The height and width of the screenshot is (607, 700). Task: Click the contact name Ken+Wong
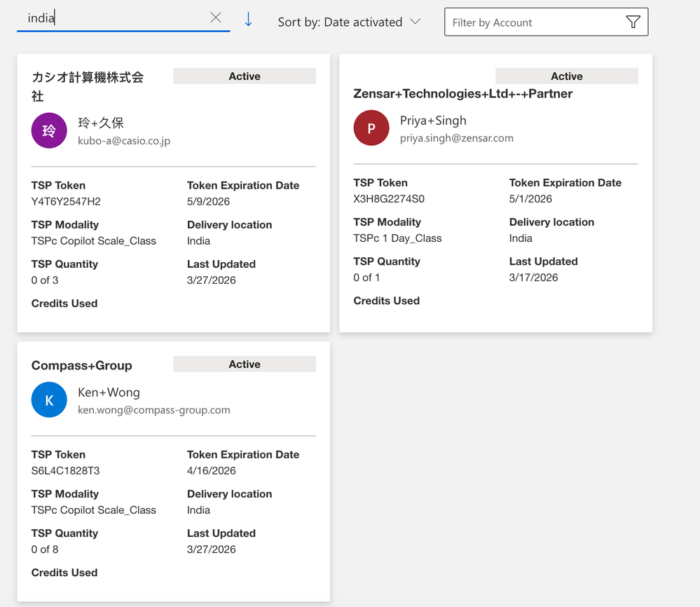point(109,392)
